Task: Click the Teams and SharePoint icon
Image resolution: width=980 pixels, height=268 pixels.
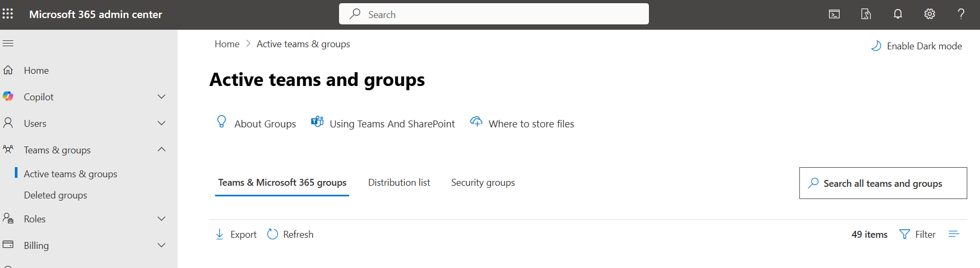Action: tap(317, 122)
